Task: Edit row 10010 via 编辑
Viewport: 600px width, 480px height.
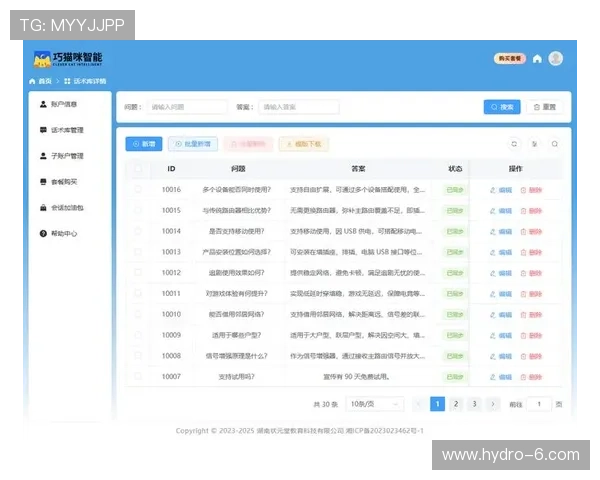Action: (x=501, y=315)
